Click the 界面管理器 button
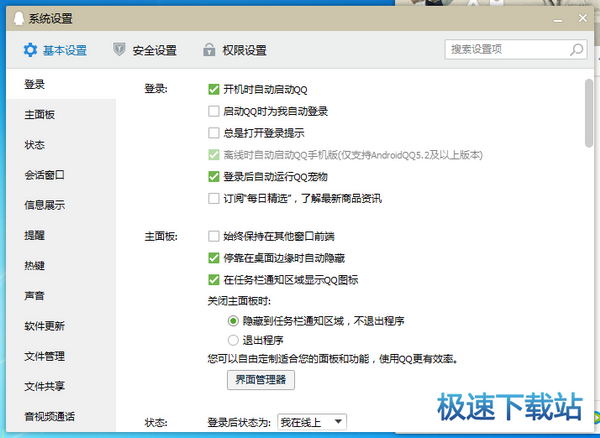 pyautogui.click(x=261, y=380)
